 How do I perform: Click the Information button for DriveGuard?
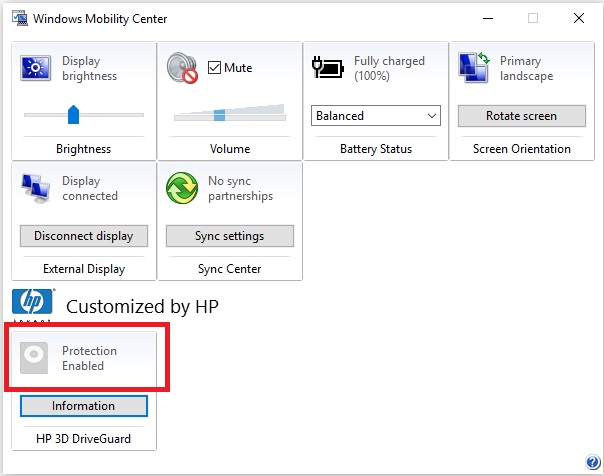tap(84, 406)
